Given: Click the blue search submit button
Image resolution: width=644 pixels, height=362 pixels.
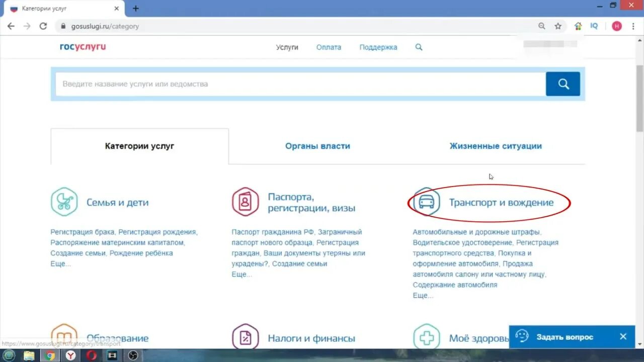Looking at the screenshot, I should pyautogui.click(x=563, y=84).
